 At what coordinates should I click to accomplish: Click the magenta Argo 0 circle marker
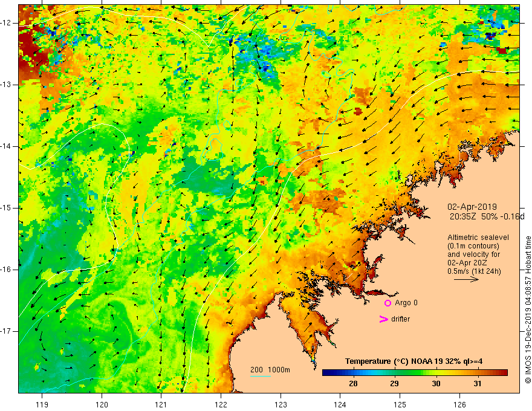(388, 303)
